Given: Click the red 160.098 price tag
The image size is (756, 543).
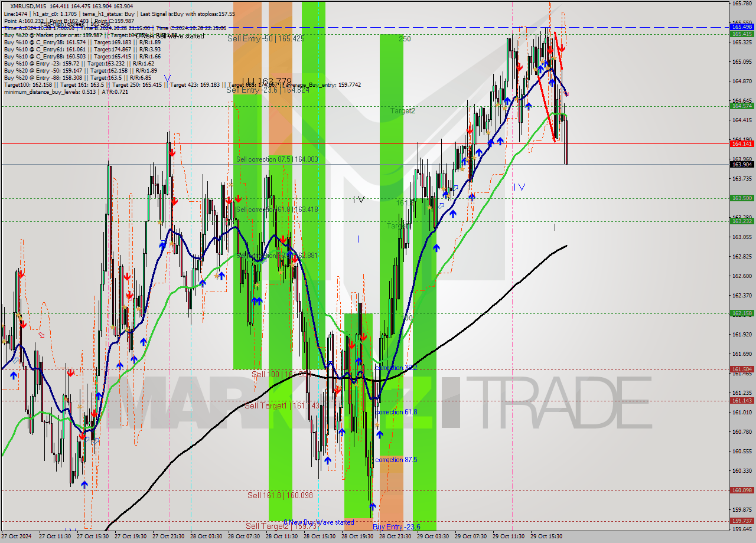Looking at the screenshot, I should coord(742,490).
